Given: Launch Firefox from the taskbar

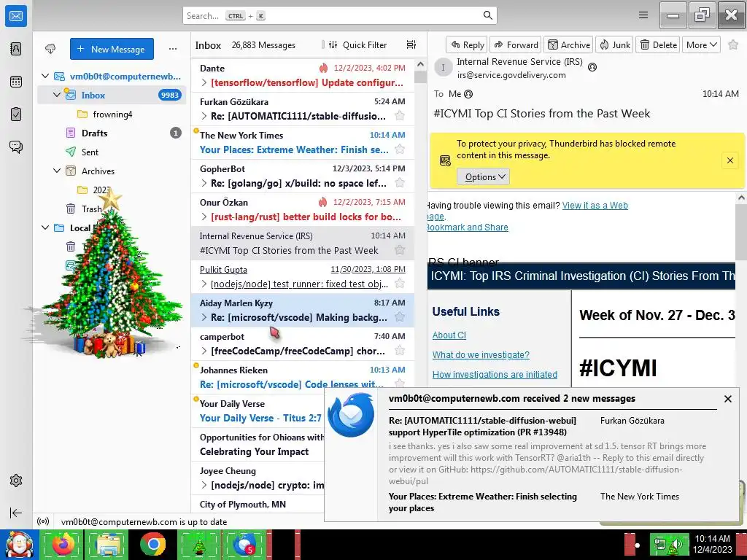Looking at the screenshot, I should click(x=63, y=544).
